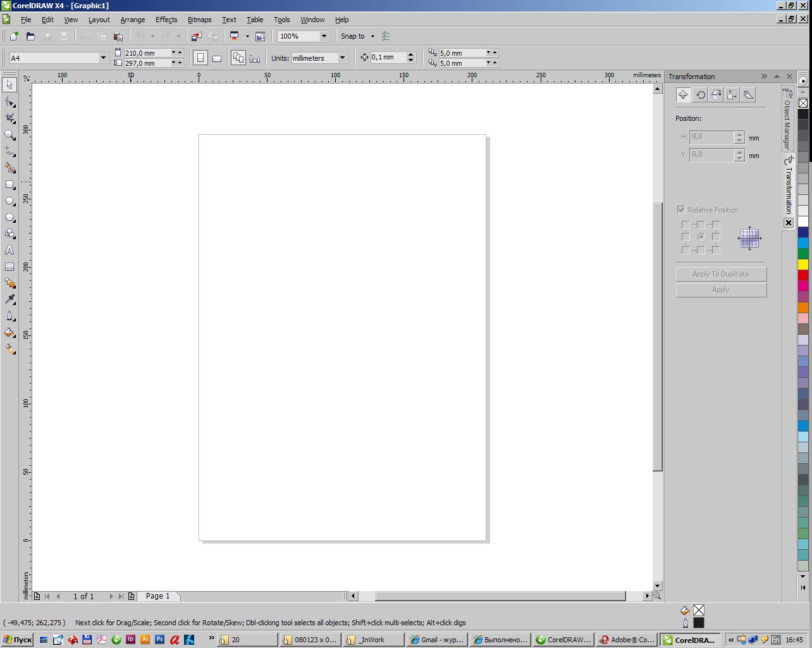
Task: Set page orientation to Portrait
Action: point(200,58)
